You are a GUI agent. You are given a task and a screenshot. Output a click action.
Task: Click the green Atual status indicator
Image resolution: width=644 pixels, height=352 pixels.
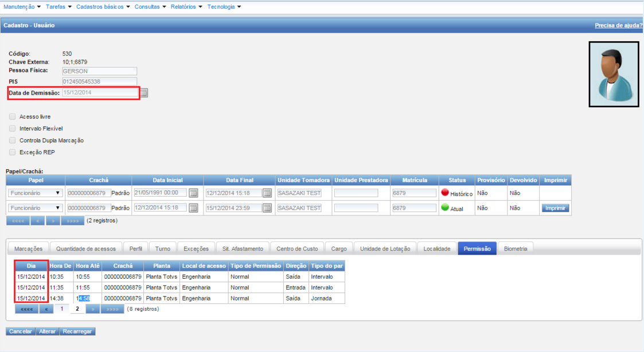[445, 208]
